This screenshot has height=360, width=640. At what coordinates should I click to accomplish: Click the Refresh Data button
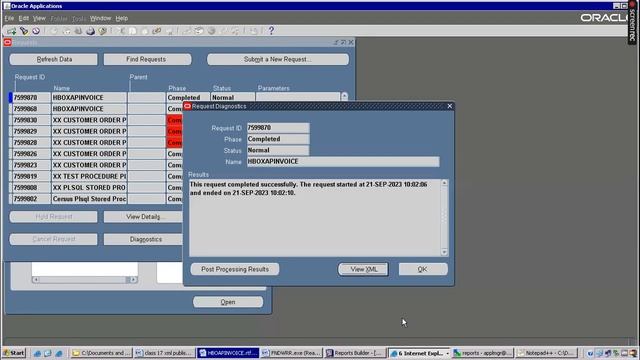tap(54, 60)
